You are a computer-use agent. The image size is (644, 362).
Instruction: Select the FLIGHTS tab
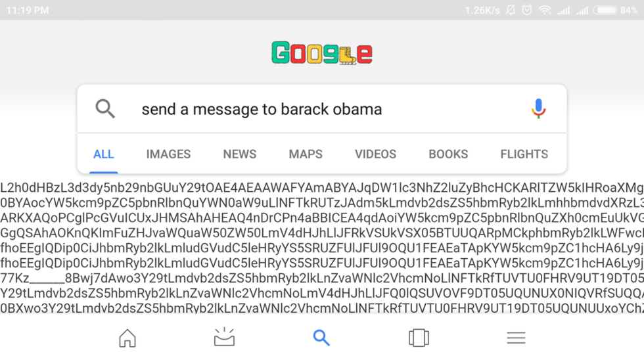[x=524, y=154]
